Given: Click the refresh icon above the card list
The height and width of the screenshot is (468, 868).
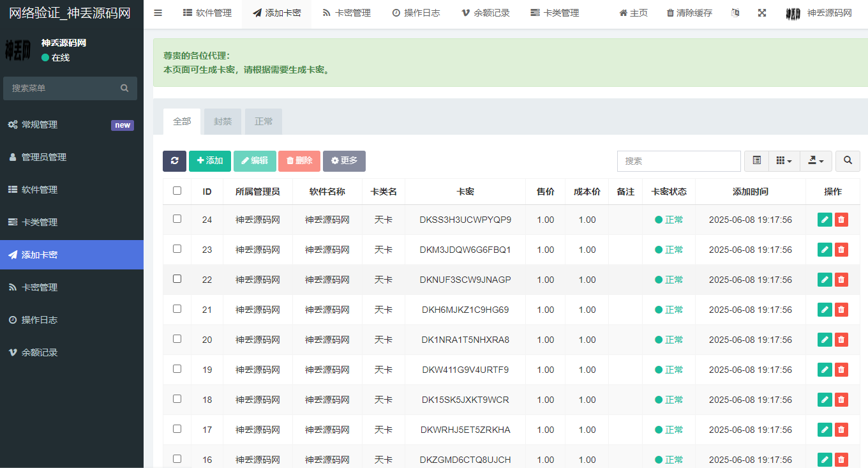Looking at the screenshot, I should point(174,161).
